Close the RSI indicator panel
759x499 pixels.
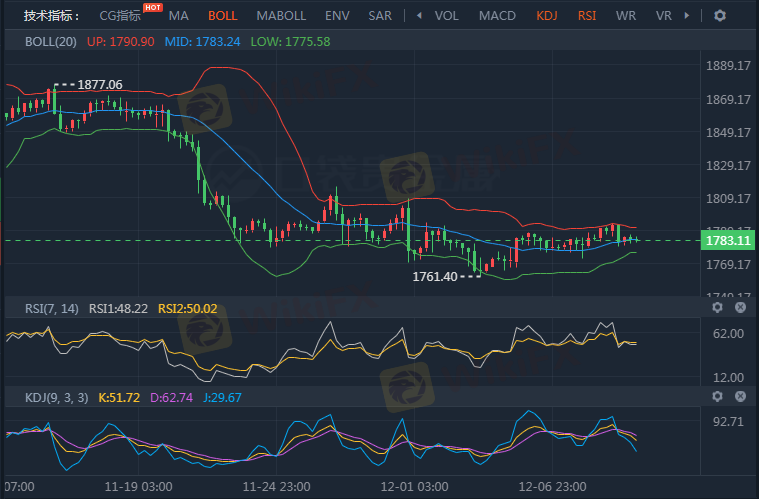pos(741,308)
